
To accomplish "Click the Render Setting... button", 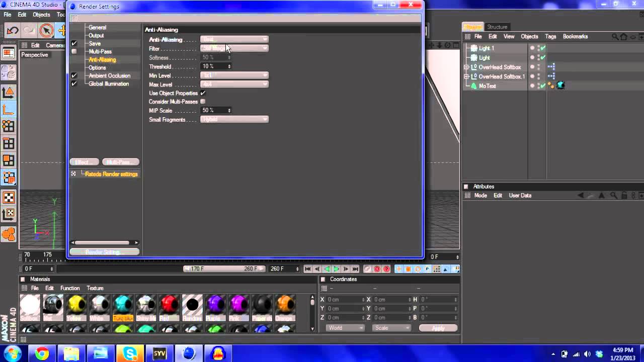I will tap(104, 252).
